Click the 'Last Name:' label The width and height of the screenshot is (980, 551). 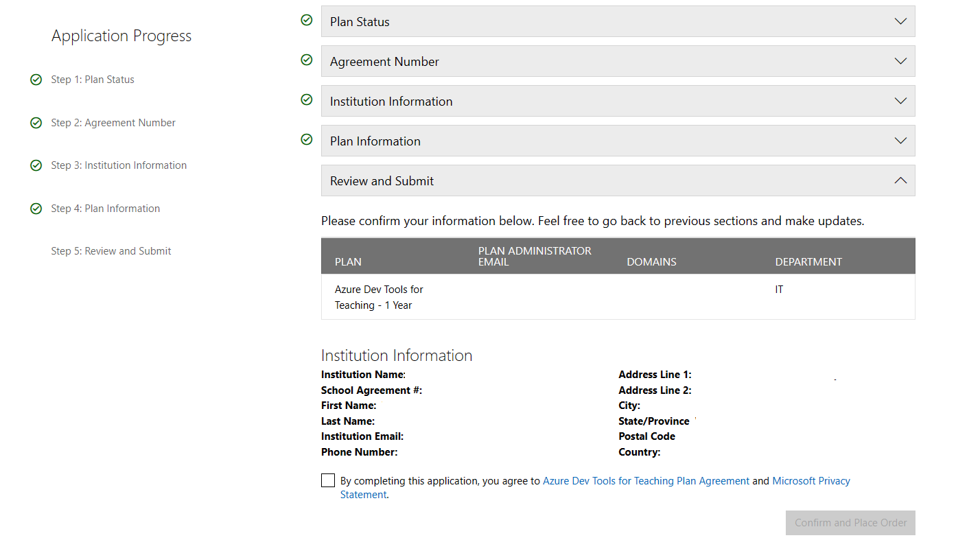(x=348, y=421)
